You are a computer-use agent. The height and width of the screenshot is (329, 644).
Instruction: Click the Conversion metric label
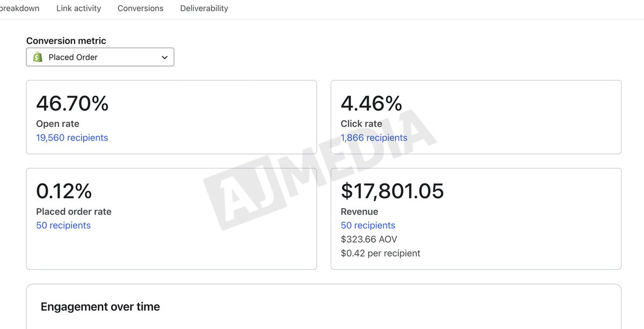66,41
